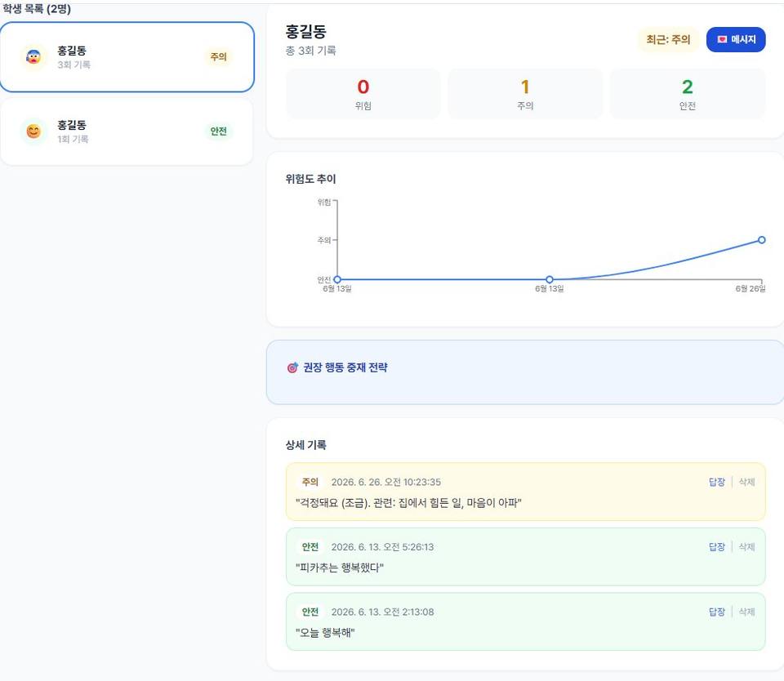Screen dimensions: 784x681
Task: Click the heart envelope icon in 메시지 button
Action: [x=722, y=39]
